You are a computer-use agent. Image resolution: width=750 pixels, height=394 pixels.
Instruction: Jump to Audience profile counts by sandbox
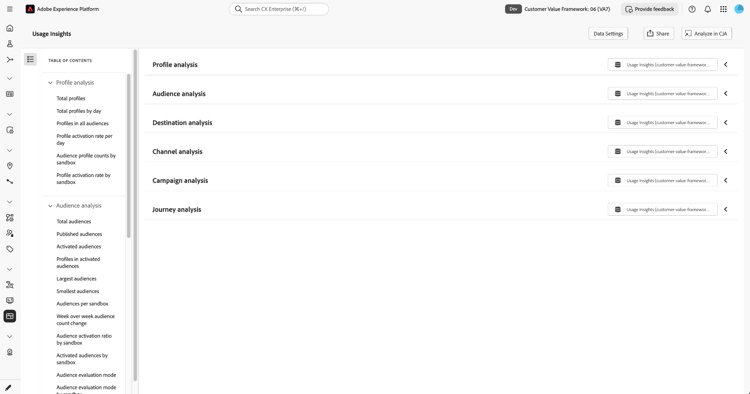[x=86, y=159]
